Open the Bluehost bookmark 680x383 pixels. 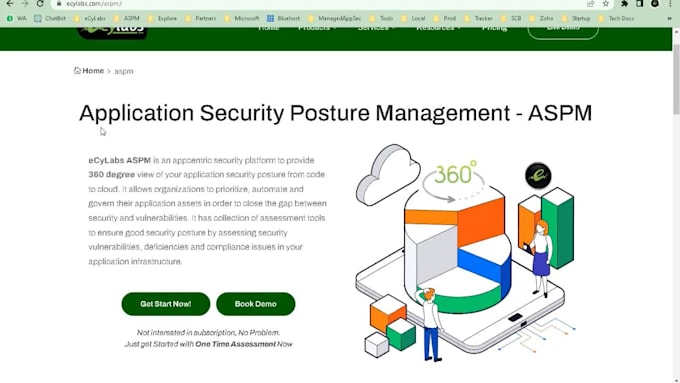(283, 18)
